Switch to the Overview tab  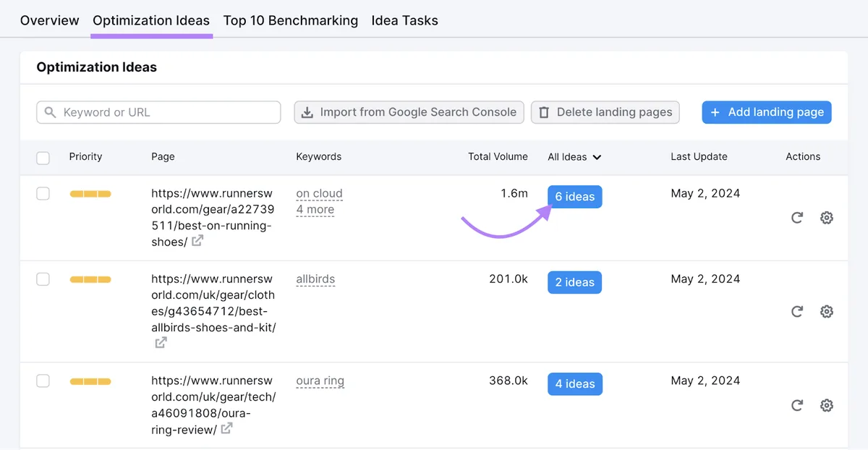pyautogui.click(x=50, y=20)
